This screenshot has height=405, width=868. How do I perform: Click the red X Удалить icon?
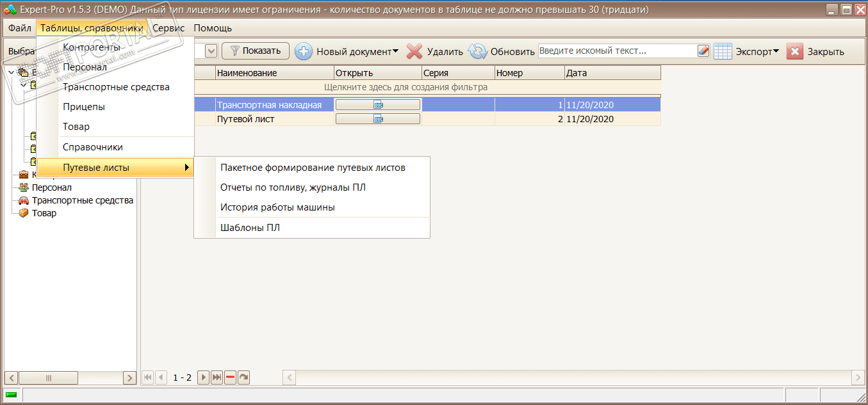[414, 52]
